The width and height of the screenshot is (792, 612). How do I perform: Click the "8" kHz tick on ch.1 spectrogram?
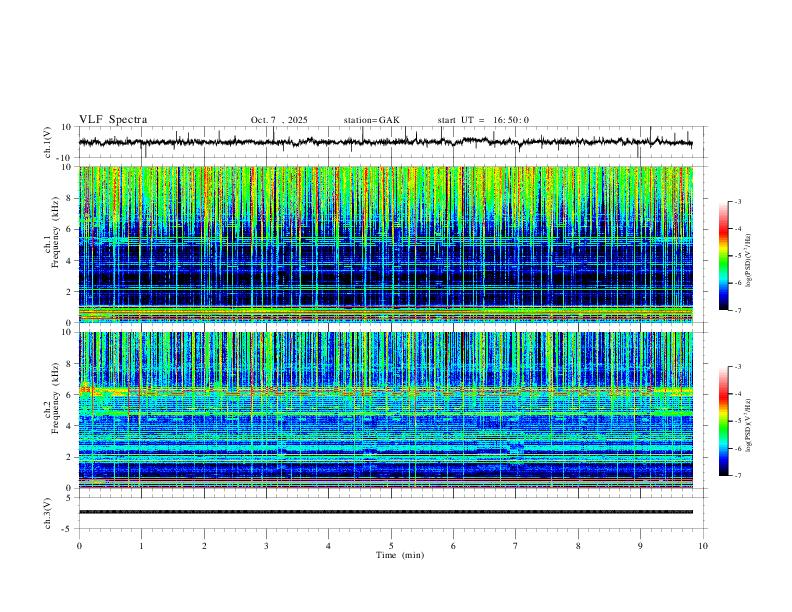[x=69, y=198]
